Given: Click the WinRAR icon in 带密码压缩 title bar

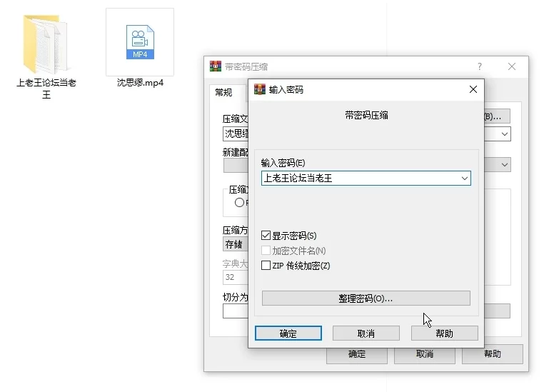Looking at the screenshot, I should pyautogui.click(x=216, y=66).
